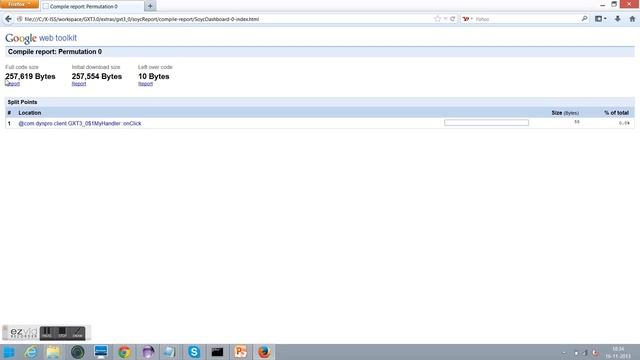The height and width of the screenshot is (360, 640).
Task: Open the orange Firefox menu button
Action: click(19, 4)
